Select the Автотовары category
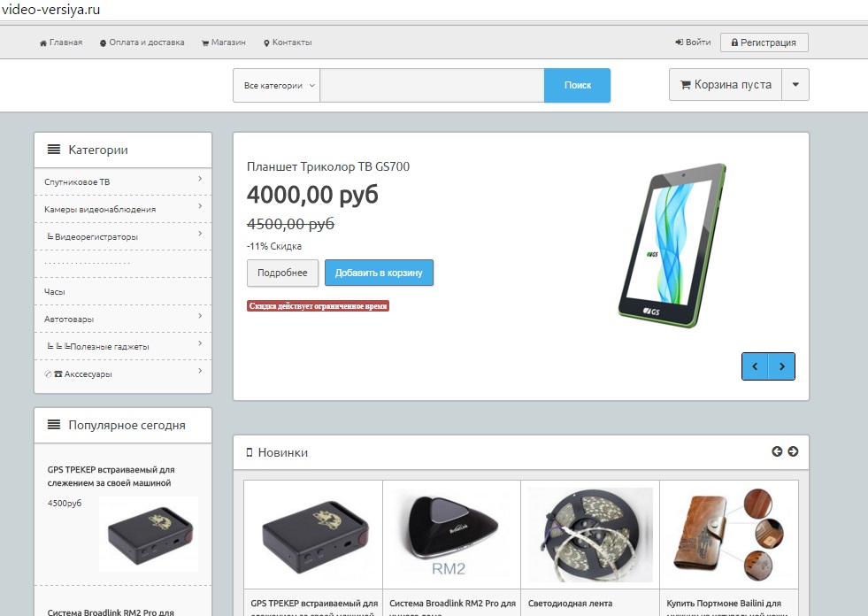The height and width of the screenshot is (616, 868). coord(69,320)
